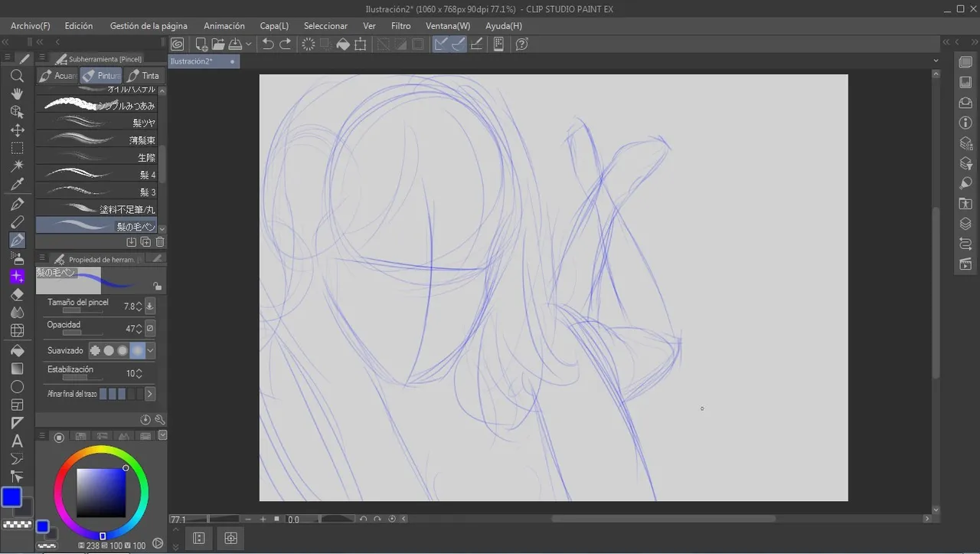This screenshot has width=980, height=554.
Task: Open the Archivo(F) menu
Action: [x=31, y=26]
